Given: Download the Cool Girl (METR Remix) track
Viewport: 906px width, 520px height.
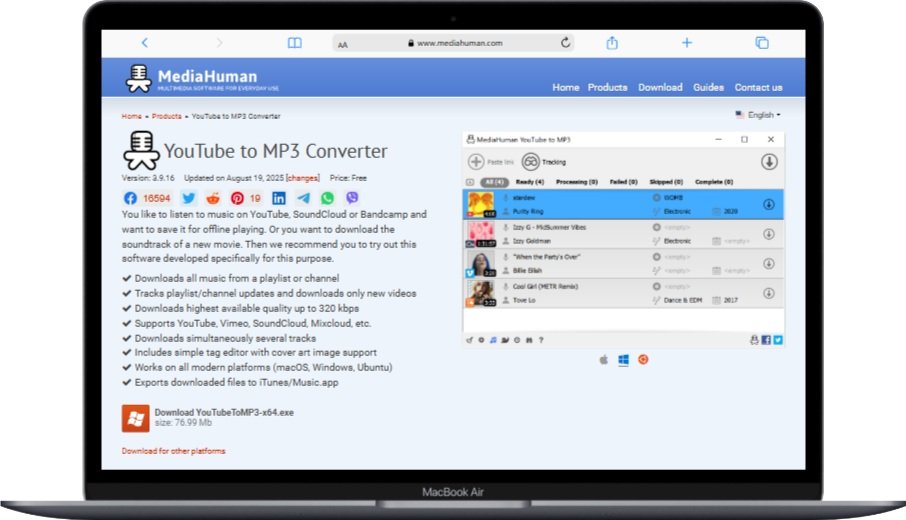Looking at the screenshot, I should (x=768, y=293).
